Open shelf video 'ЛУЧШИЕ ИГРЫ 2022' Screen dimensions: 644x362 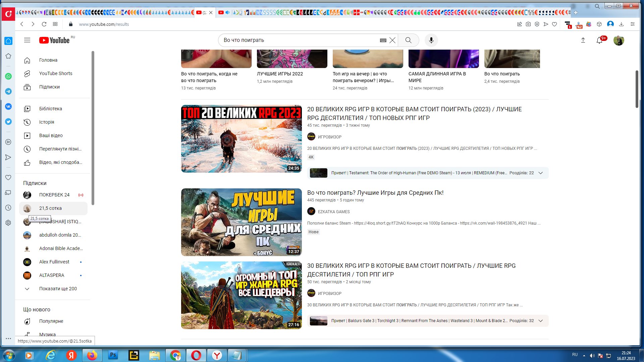280,74
